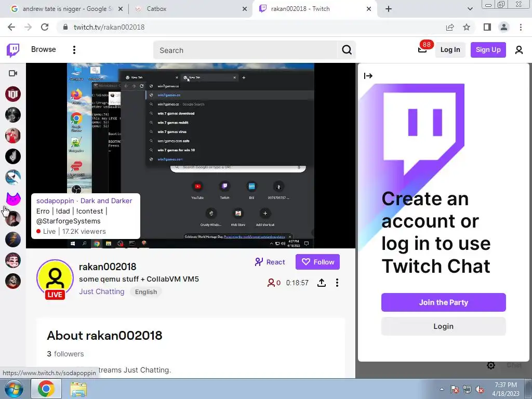Open the more options dots beside Browse

(x=74, y=50)
